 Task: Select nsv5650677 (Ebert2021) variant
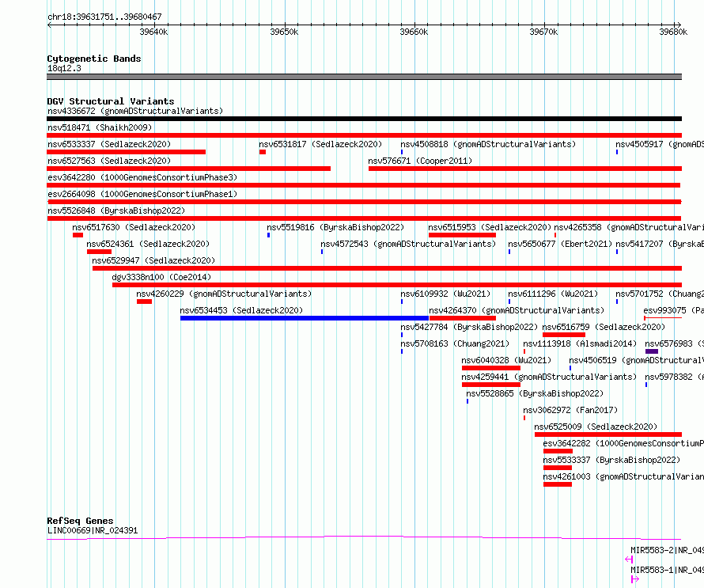pyautogui.click(x=560, y=244)
